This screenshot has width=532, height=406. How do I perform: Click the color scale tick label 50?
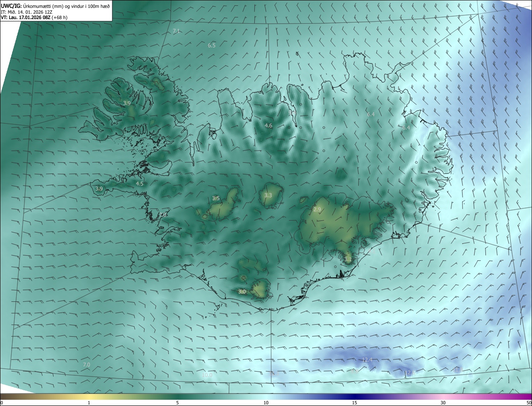pos(529,403)
